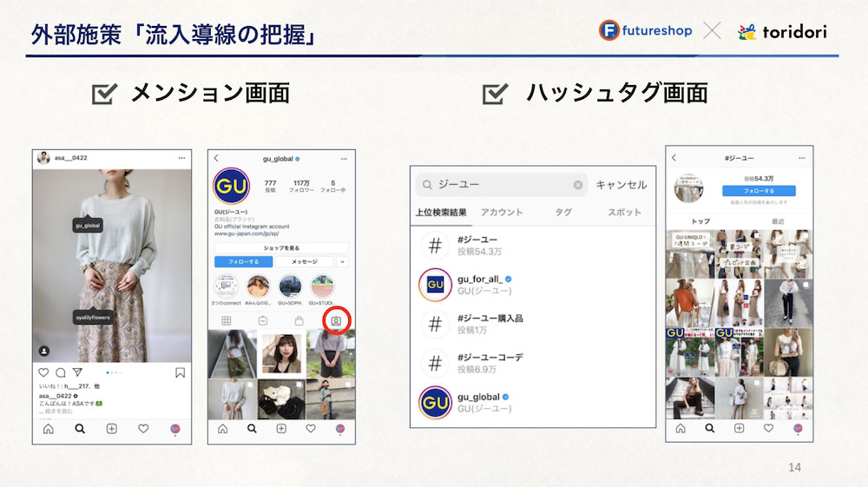Viewport: 868px width, 487px height.
Task: Tap the gu_global tag on photo
Action: pyautogui.click(x=88, y=225)
